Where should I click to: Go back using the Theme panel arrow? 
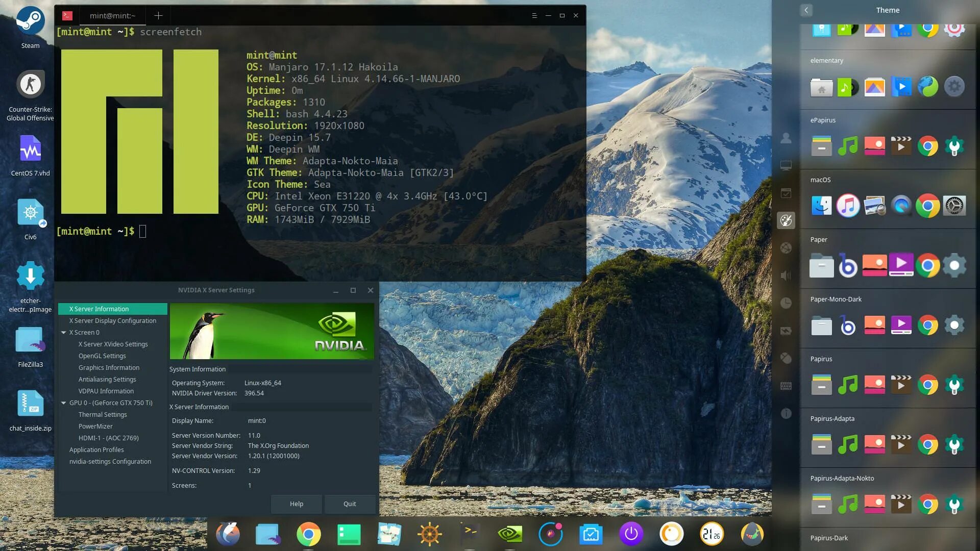coord(806,10)
